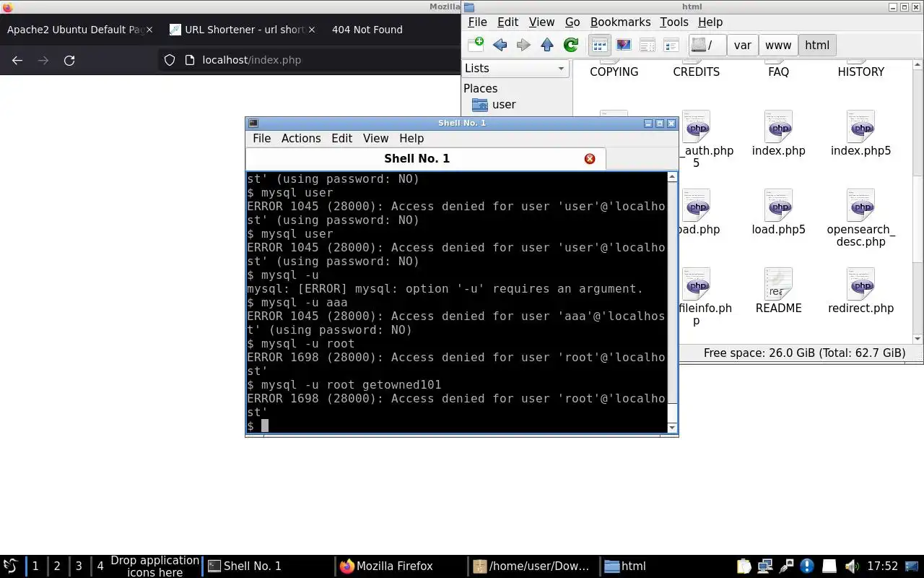
Task: Select the load.php5 file icon
Action: (778, 206)
